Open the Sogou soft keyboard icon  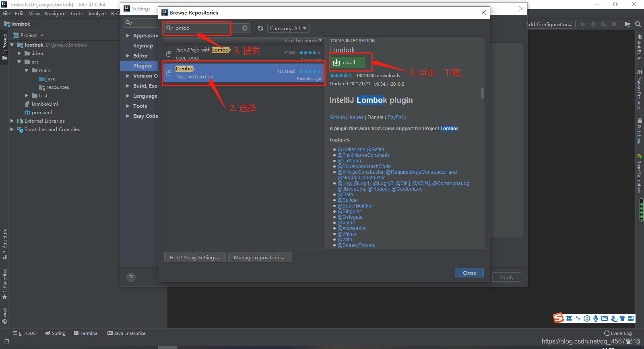(605, 318)
